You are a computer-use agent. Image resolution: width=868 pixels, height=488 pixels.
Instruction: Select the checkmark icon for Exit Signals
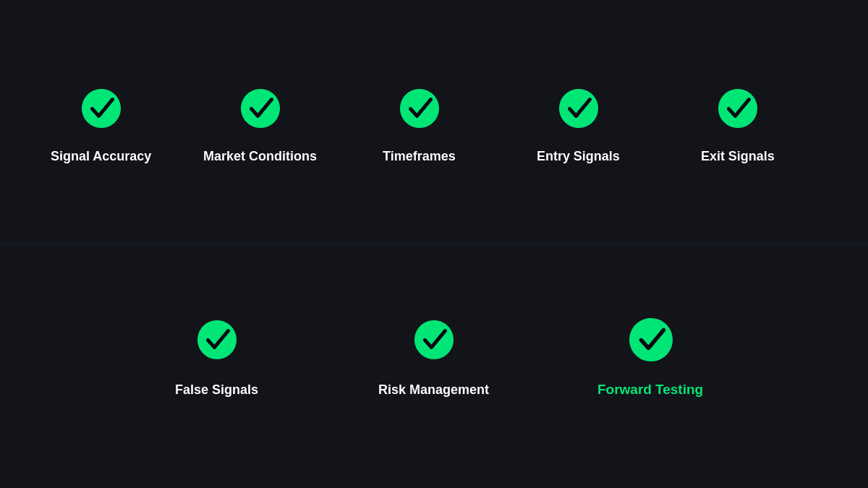click(x=738, y=108)
